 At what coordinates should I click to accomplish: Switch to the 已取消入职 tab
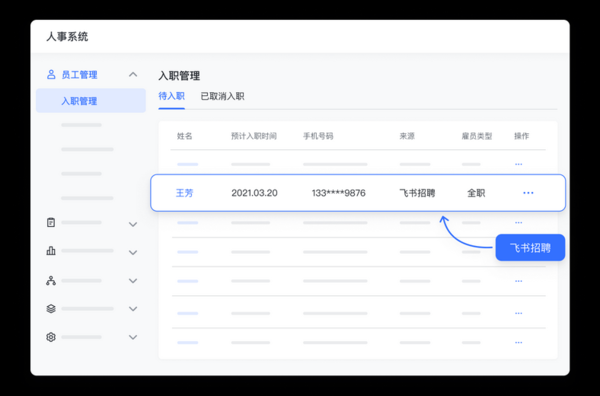coord(222,96)
